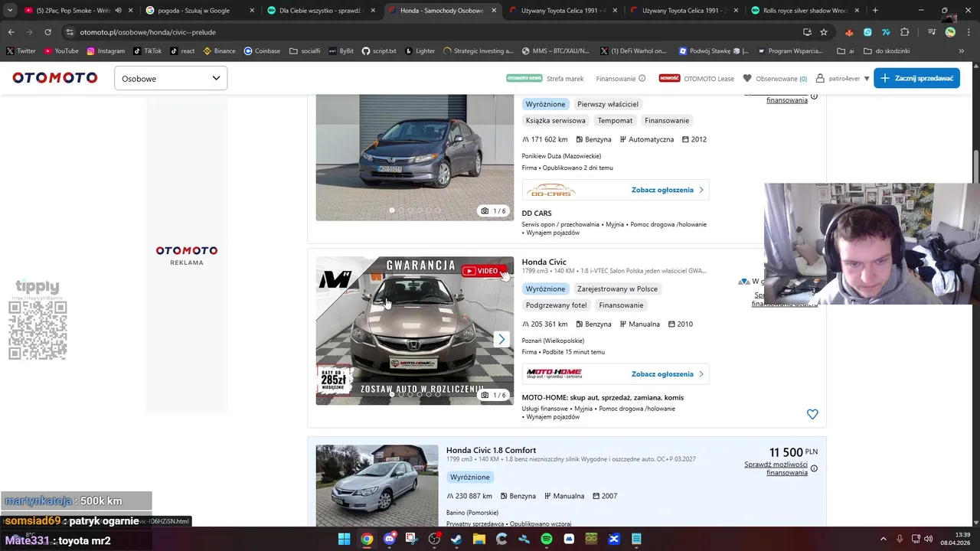Click the Finansowanie info icon in header
980x551 pixels.
(642, 78)
